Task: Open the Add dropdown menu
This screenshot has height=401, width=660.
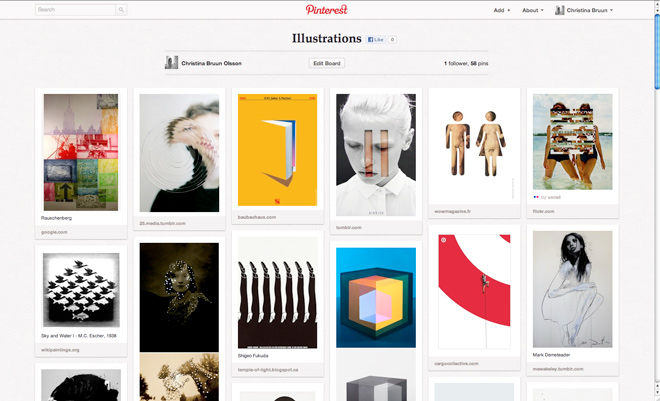Action: (x=501, y=10)
